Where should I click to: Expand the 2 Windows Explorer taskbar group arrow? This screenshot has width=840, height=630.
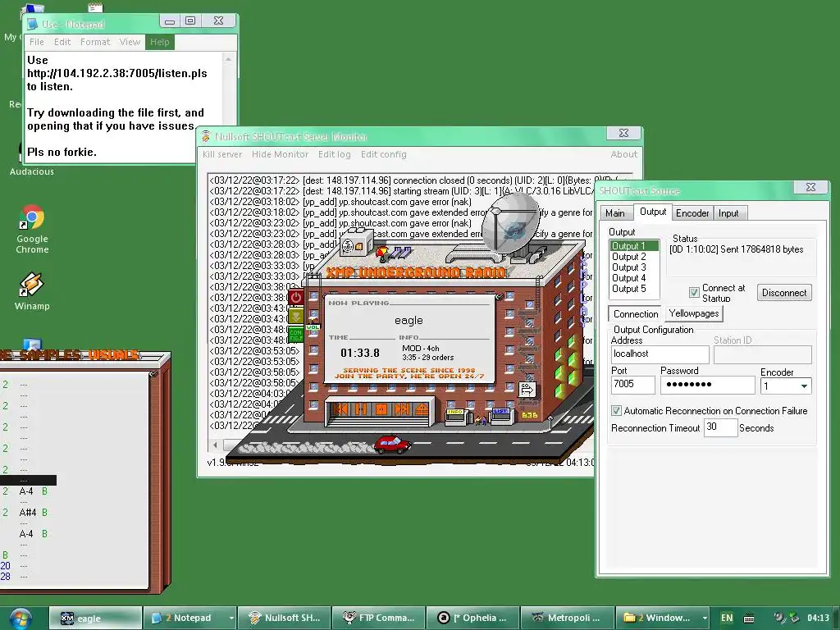pos(705,618)
